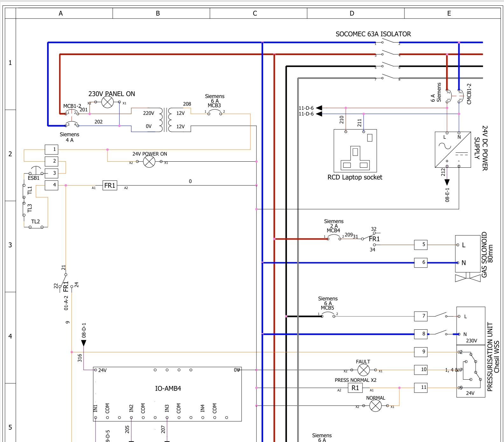Click wire number 205
The height and width of the screenshot is (442, 504).
(127, 430)
